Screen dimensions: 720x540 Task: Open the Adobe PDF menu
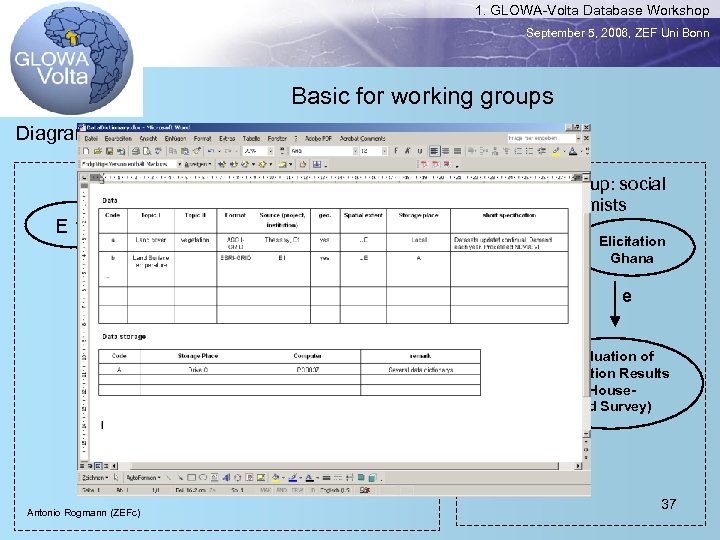[318, 138]
